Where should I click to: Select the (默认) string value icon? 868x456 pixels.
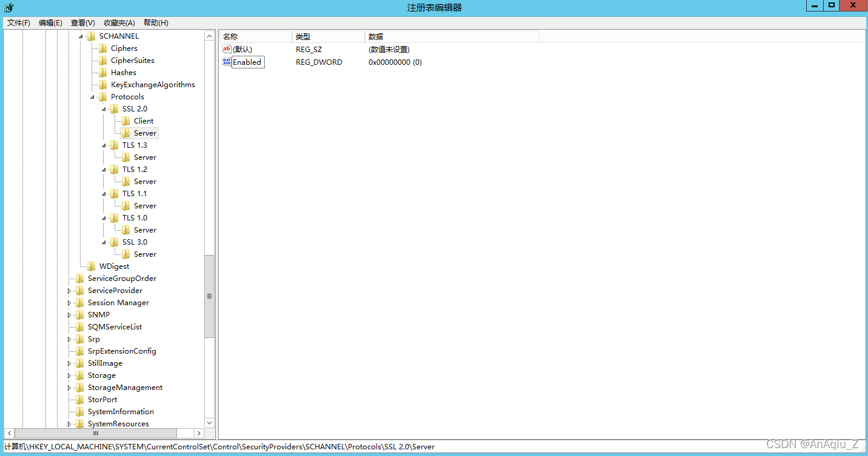pos(227,49)
